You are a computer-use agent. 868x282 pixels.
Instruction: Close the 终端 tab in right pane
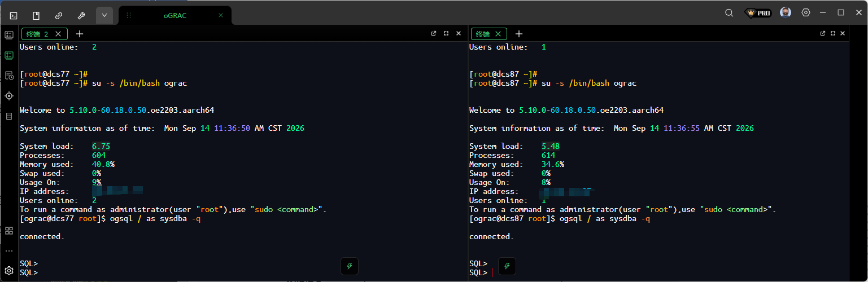pos(498,34)
